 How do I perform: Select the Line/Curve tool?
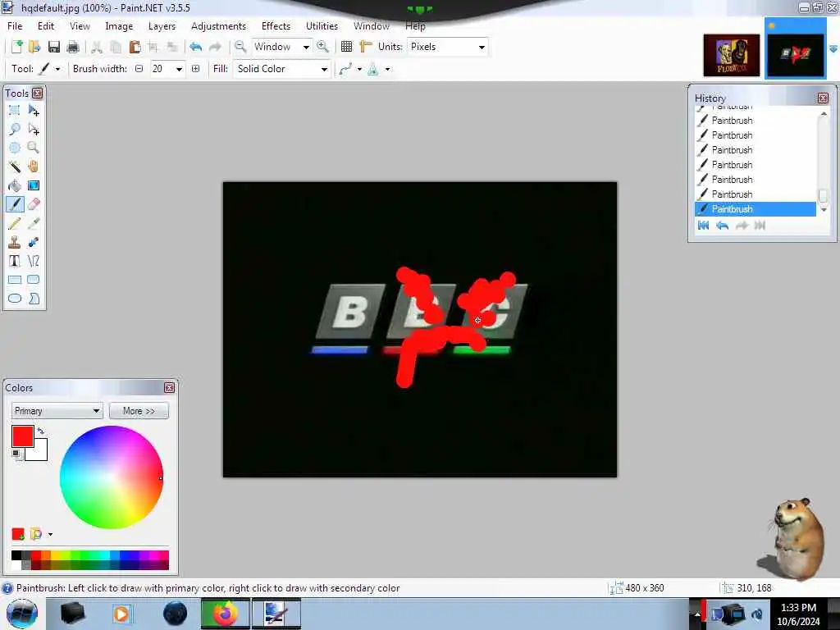(x=33, y=261)
